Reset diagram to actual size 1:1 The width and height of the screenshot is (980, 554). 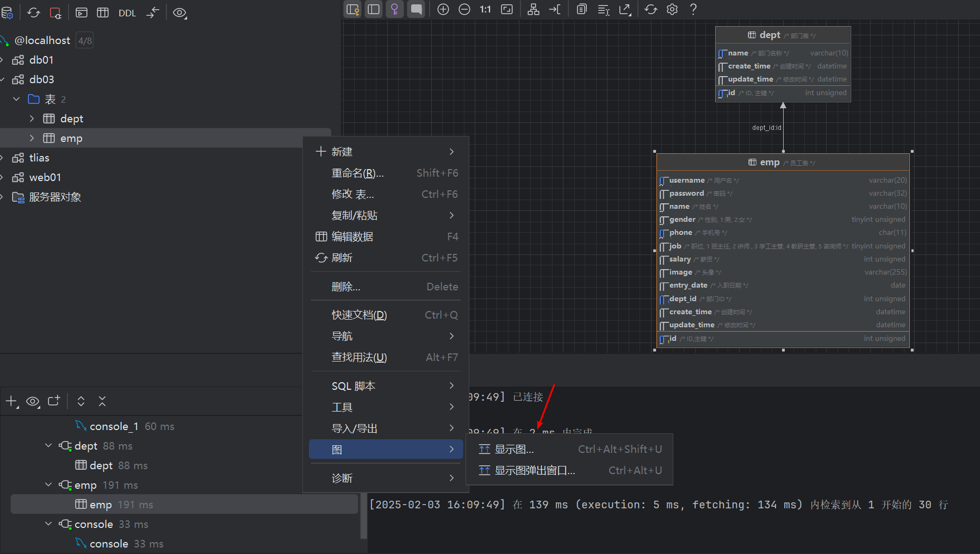coord(485,9)
